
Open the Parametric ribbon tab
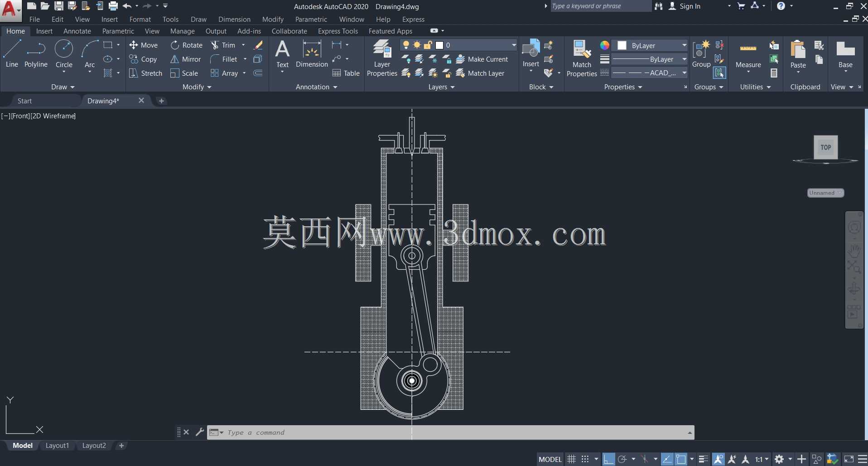click(118, 31)
